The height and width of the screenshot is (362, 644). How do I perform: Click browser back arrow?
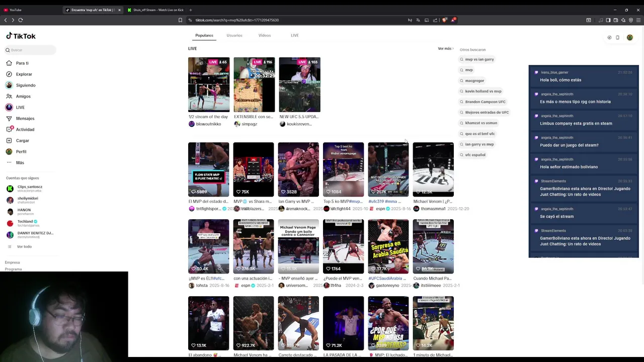pyautogui.click(x=6, y=20)
